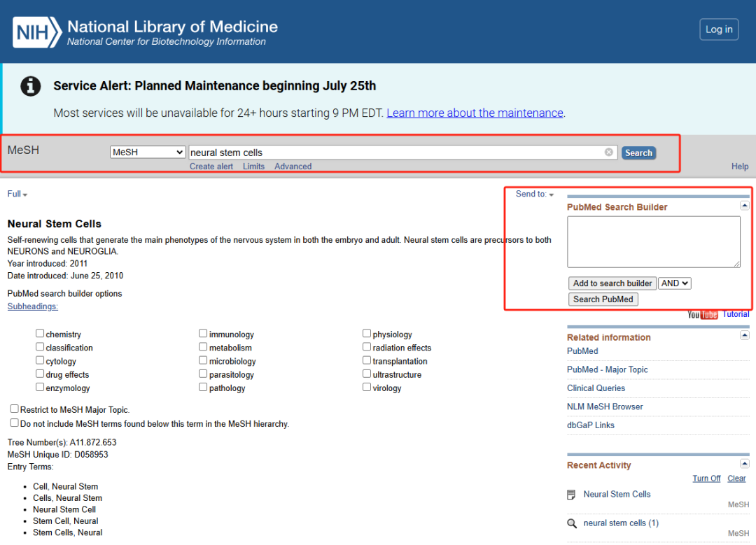Check the parasitology subheading
This screenshot has width=756, height=545.
point(203,374)
